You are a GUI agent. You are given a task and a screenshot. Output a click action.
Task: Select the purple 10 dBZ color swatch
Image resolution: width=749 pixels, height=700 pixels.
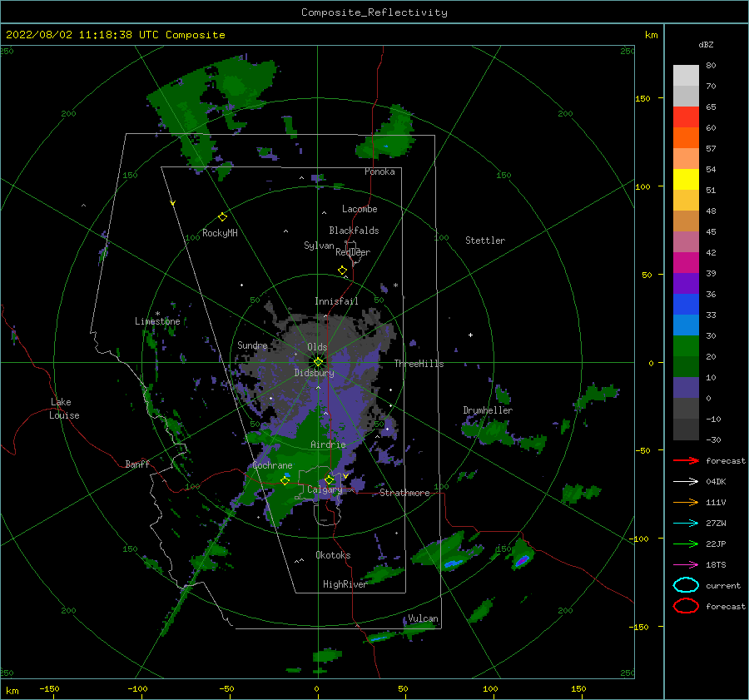coord(686,387)
